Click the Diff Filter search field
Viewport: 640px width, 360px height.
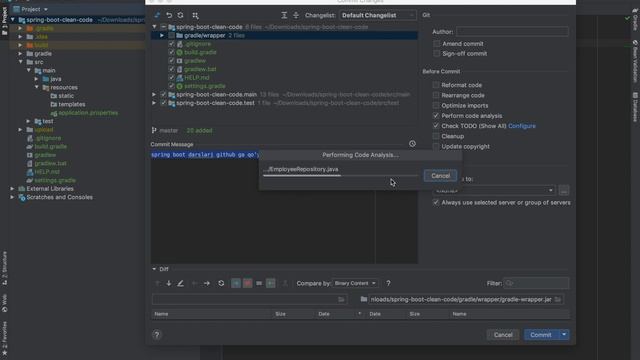point(536,283)
